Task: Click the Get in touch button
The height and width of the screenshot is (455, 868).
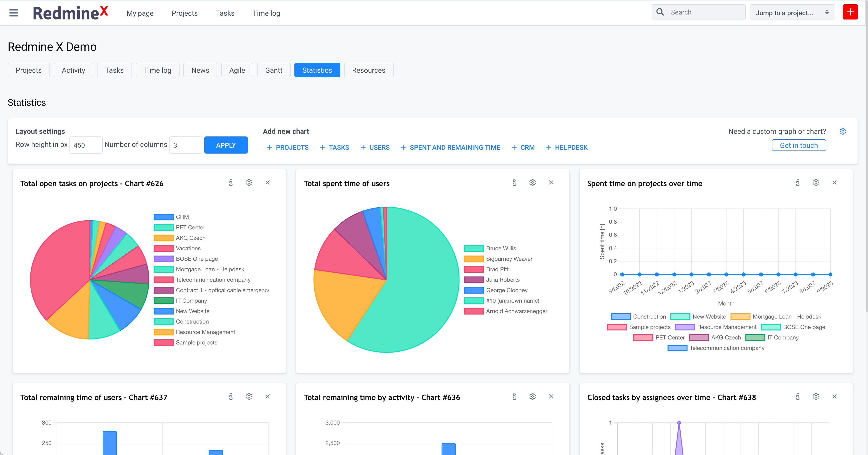Action: click(x=799, y=145)
